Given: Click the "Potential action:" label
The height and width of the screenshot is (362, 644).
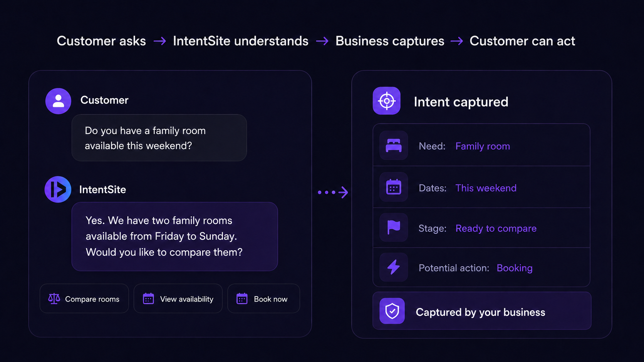Looking at the screenshot, I should tap(454, 268).
